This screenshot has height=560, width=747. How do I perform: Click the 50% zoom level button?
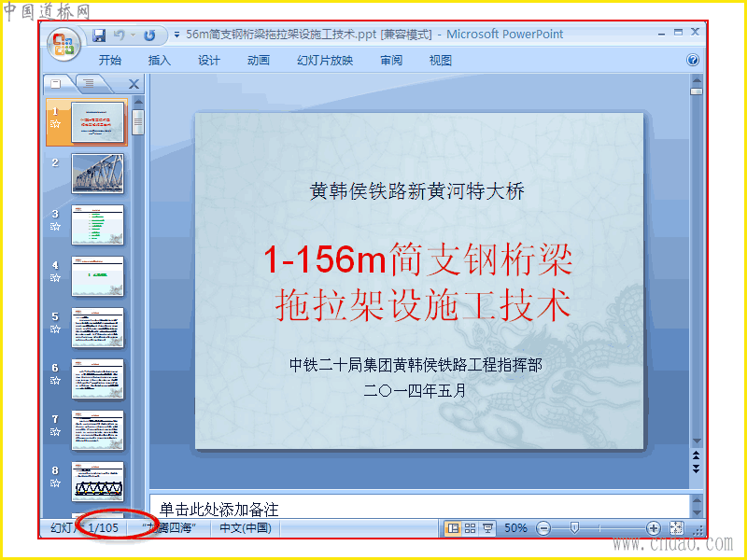(x=515, y=527)
